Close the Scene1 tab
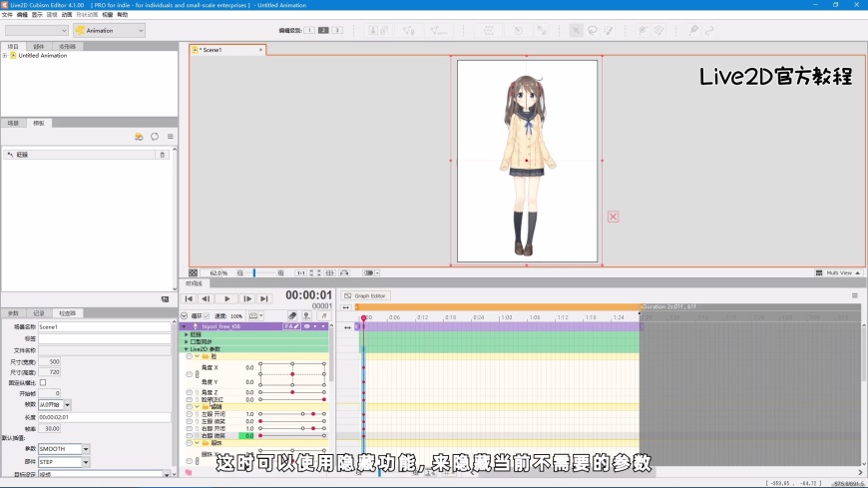This screenshot has width=868, height=488. 260,50
